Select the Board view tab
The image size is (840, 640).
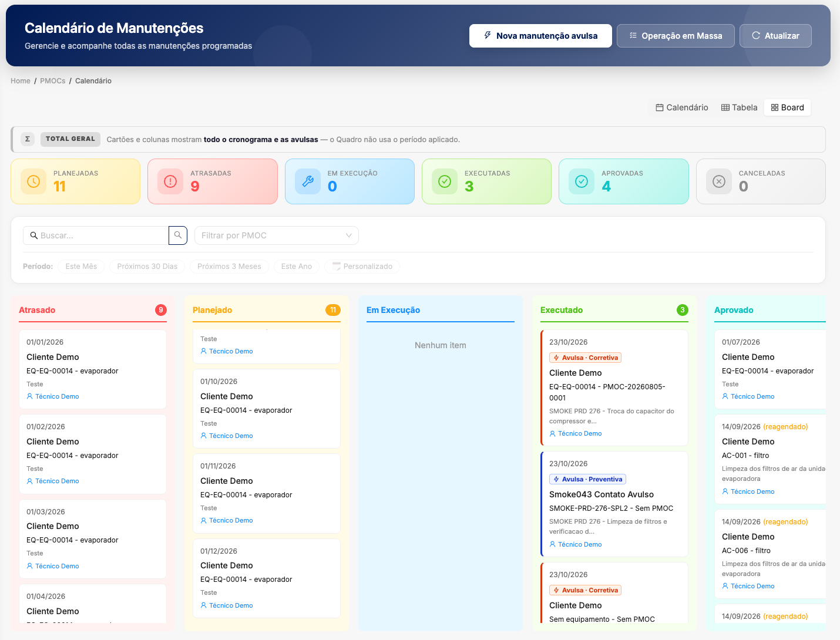tap(788, 107)
